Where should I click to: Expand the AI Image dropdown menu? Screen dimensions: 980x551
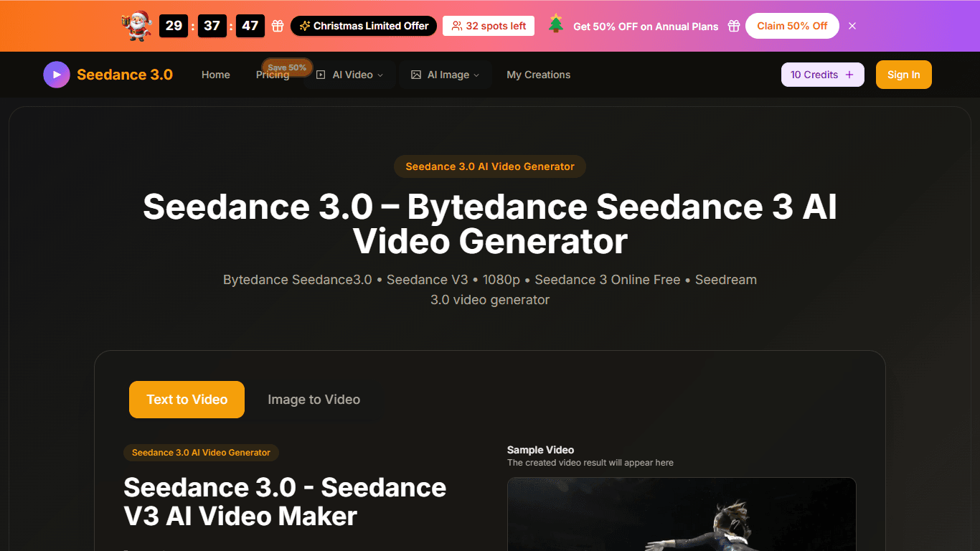445,75
